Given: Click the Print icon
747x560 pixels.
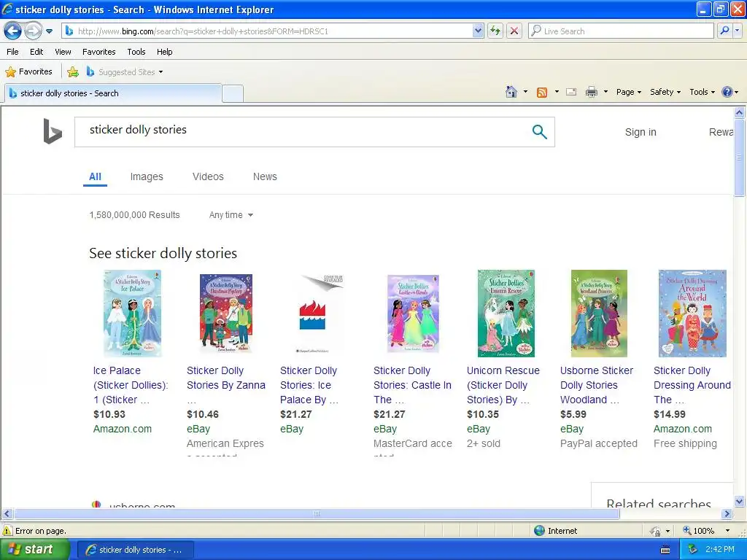Looking at the screenshot, I should click(591, 92).
